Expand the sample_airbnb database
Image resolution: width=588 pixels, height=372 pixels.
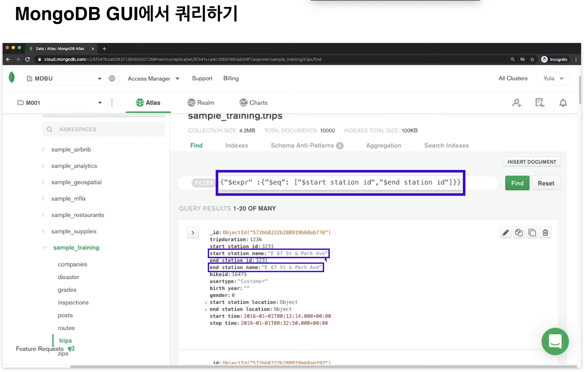(x=44, y=149)
